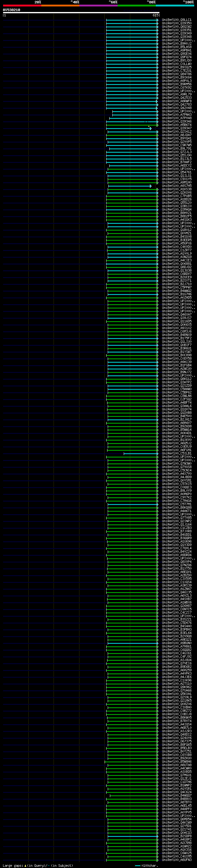The width and height of the screenshot is (197, 868).
Task: Select UniRef100_B9H0J2 entry
Action: 176,43
